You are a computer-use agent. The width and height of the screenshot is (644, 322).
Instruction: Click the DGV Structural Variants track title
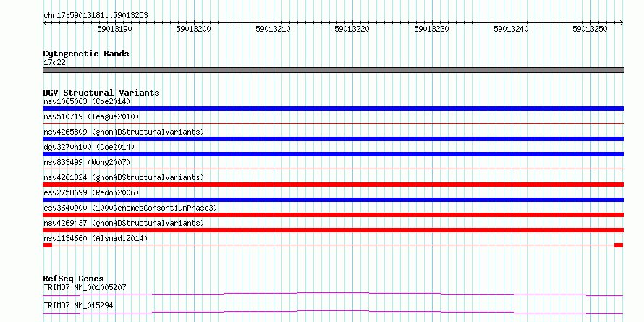pyautogui.click(x=101, y=93)
